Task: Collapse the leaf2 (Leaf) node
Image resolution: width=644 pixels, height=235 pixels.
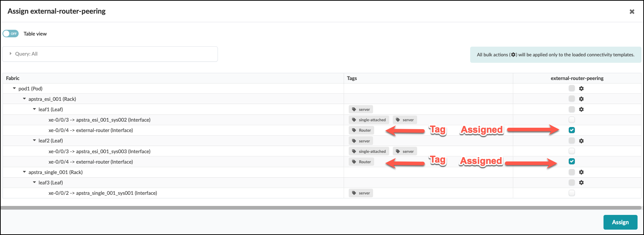Action: pyautogui.click(x=34, y=141)
